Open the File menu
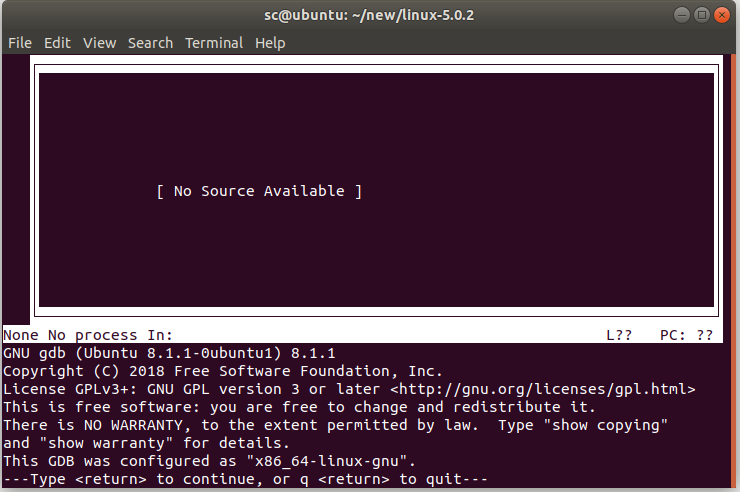 tap(20, 43)
